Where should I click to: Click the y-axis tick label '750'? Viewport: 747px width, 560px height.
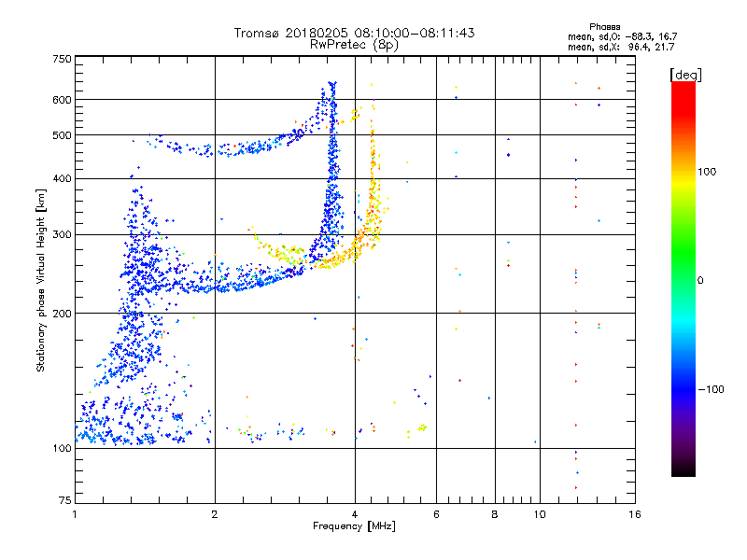pyautogui.click(x=63, y=59)
